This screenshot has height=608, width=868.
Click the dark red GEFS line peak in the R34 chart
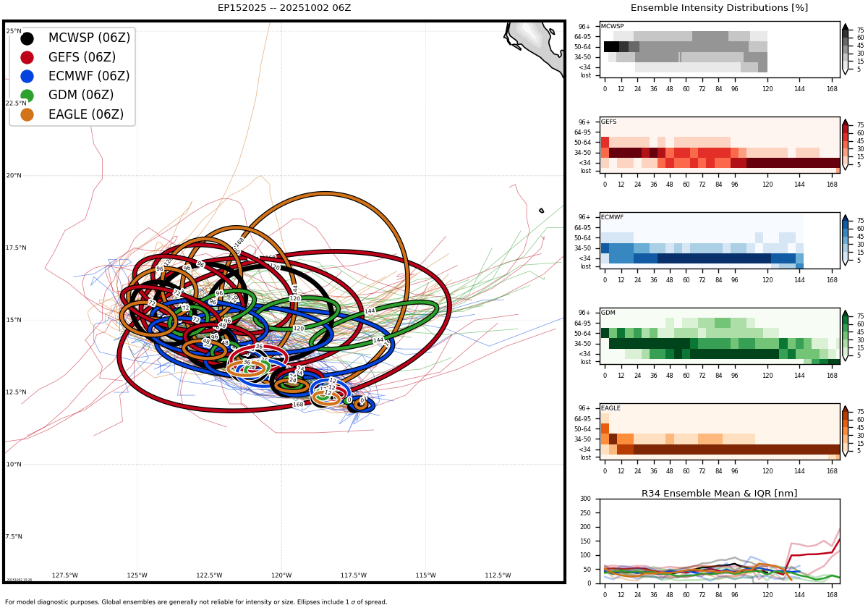coord(839,539)
